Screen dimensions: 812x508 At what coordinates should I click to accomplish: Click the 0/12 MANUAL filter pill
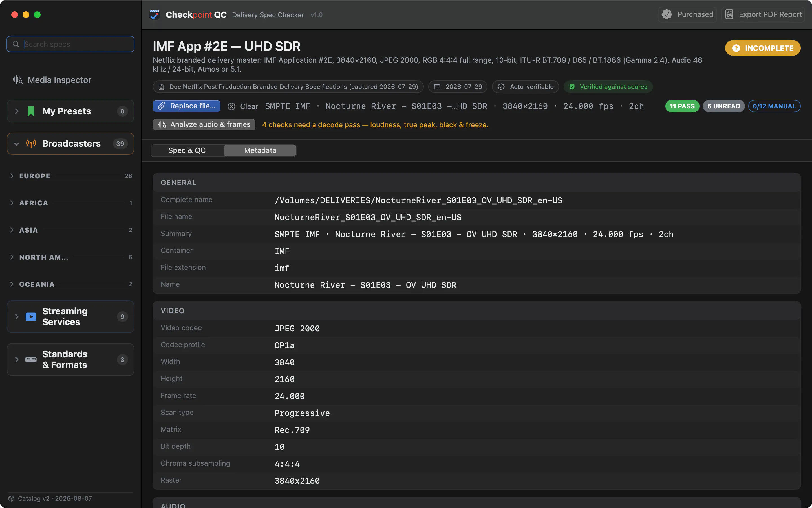774,106
